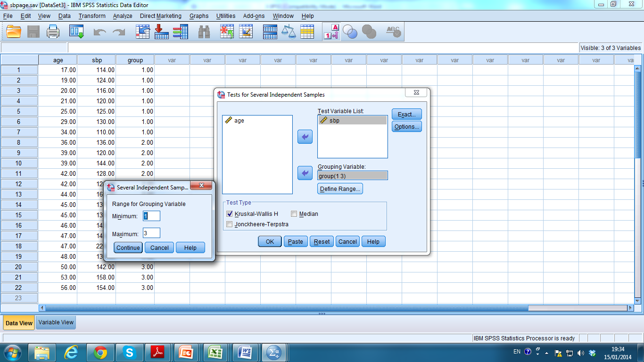Click the Spell check ABC icon

(x=393, y=32)
